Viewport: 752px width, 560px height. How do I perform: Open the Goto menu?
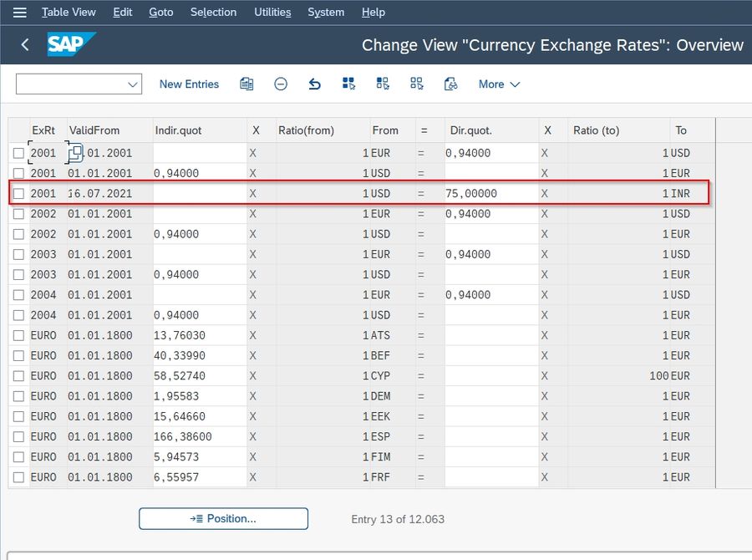pos(161,12)
